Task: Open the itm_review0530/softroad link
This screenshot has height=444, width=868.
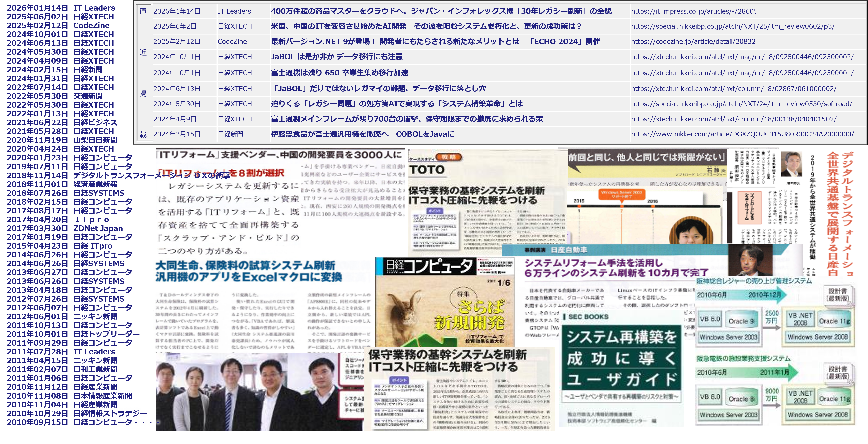Action: [x=741, y=104]
